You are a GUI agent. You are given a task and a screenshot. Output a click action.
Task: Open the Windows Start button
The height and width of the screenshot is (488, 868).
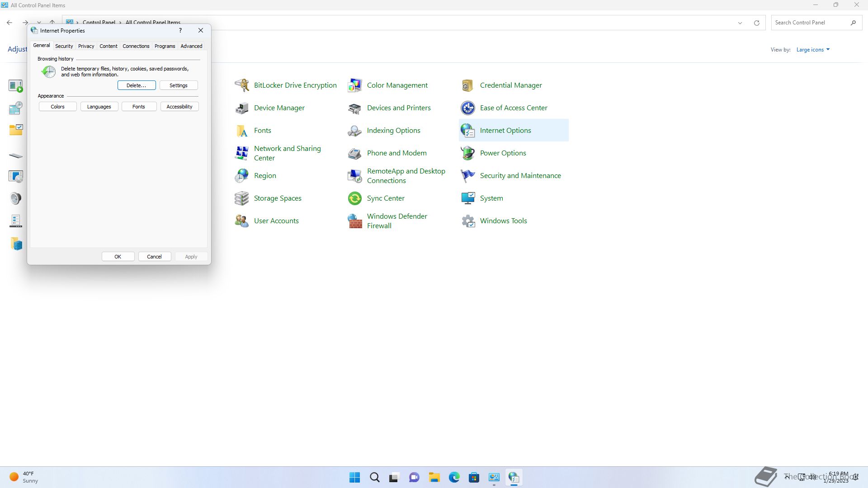tap(355, 477)
